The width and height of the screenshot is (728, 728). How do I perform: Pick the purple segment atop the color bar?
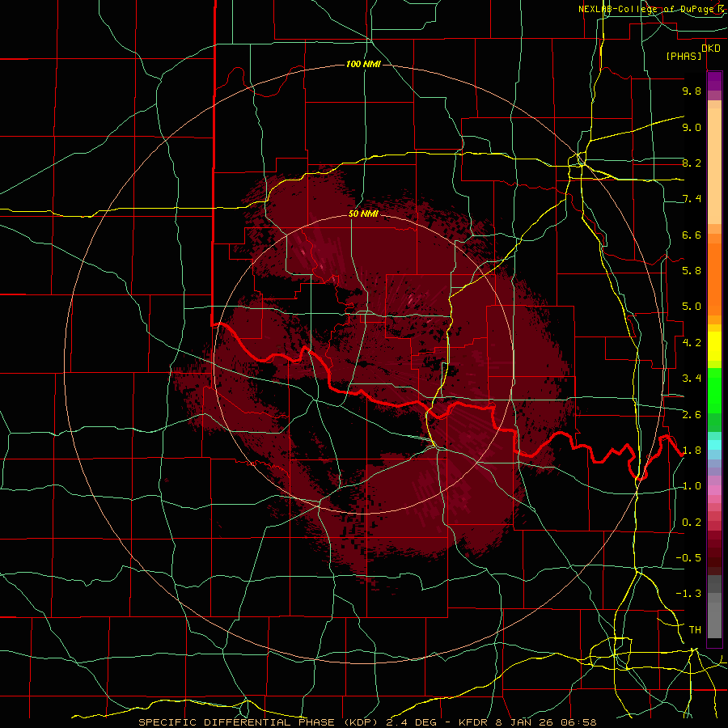[714, 81]
